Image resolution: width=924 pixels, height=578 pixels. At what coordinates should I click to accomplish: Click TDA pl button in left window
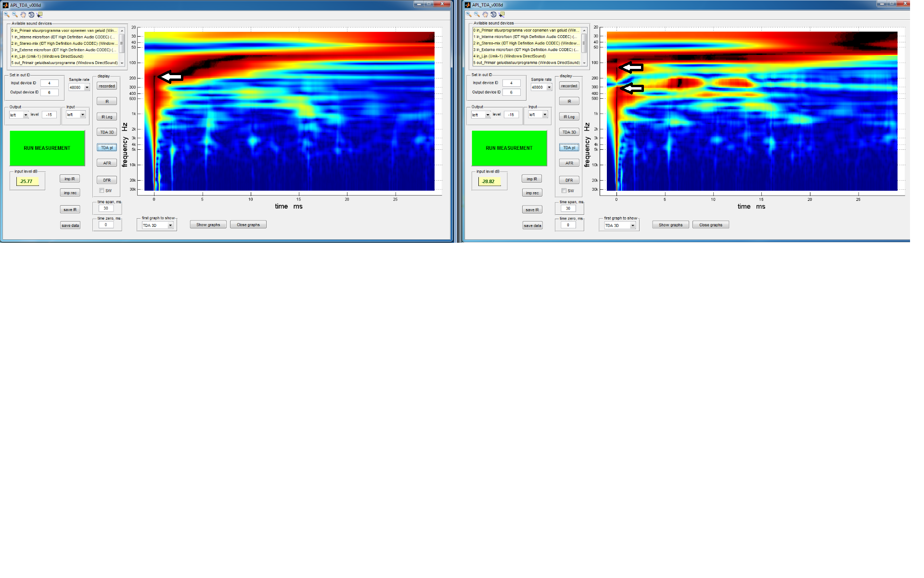click(107, 147)
